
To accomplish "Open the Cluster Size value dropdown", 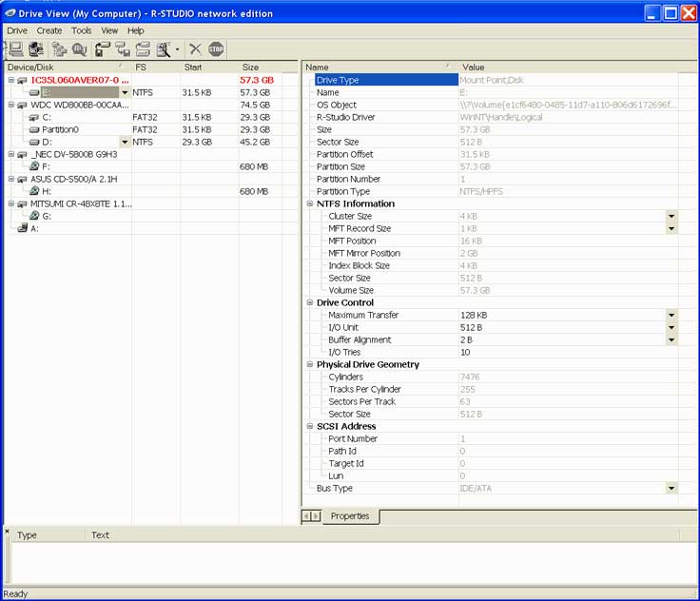I will tap(671, 217).
